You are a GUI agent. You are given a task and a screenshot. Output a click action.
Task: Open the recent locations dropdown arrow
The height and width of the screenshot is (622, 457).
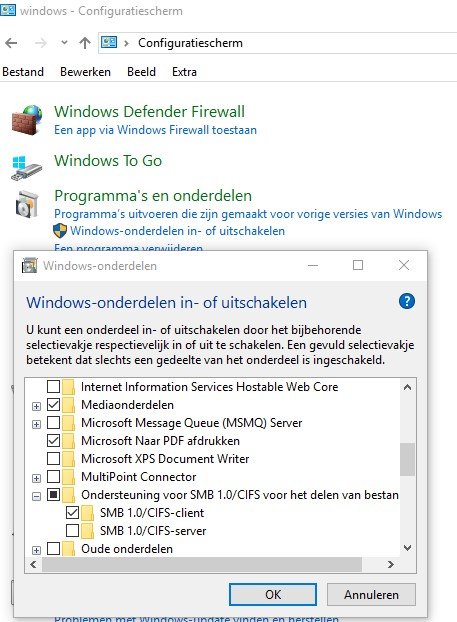point(64,42)
